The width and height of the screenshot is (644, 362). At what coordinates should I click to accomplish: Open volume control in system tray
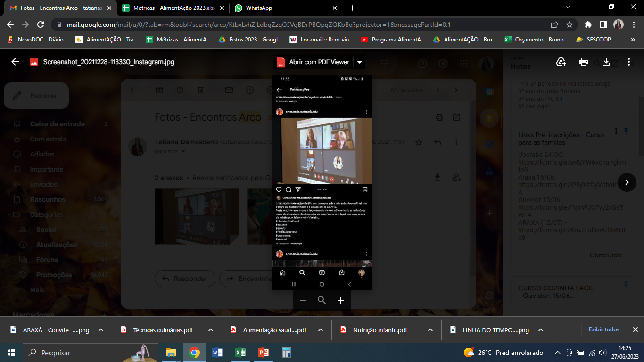pyautogui.click(x=602, y=353)
